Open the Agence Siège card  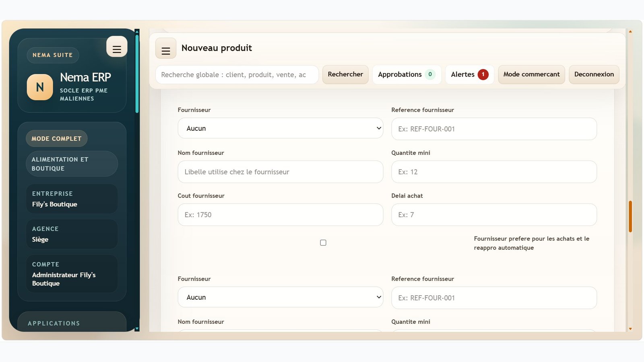72,234
